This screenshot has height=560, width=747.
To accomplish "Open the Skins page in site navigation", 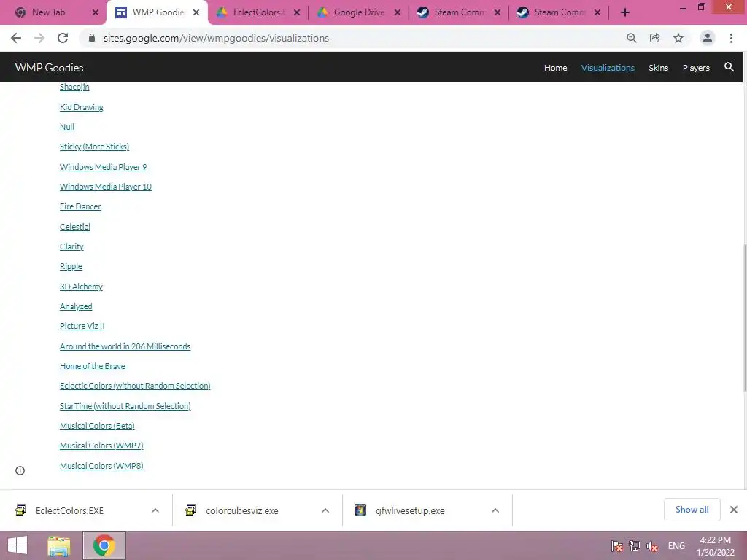I will [658, 68].
